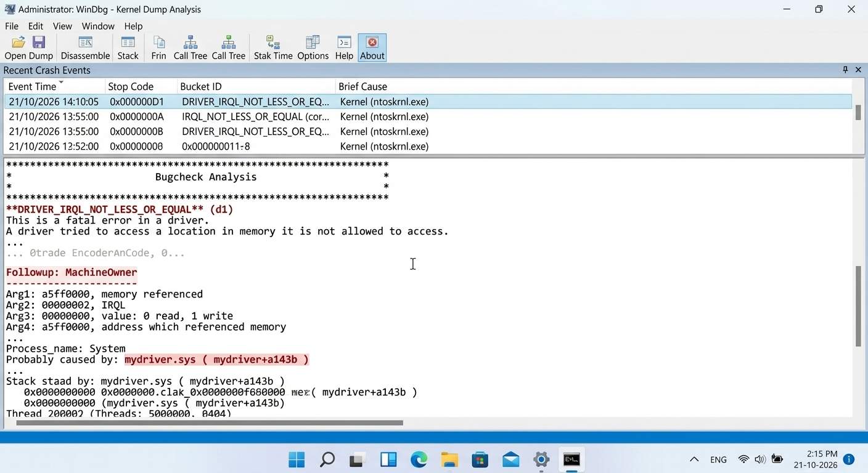868x473 pixels.
Task: Open the Help menu in menu bar
Action: click(133, 26)
